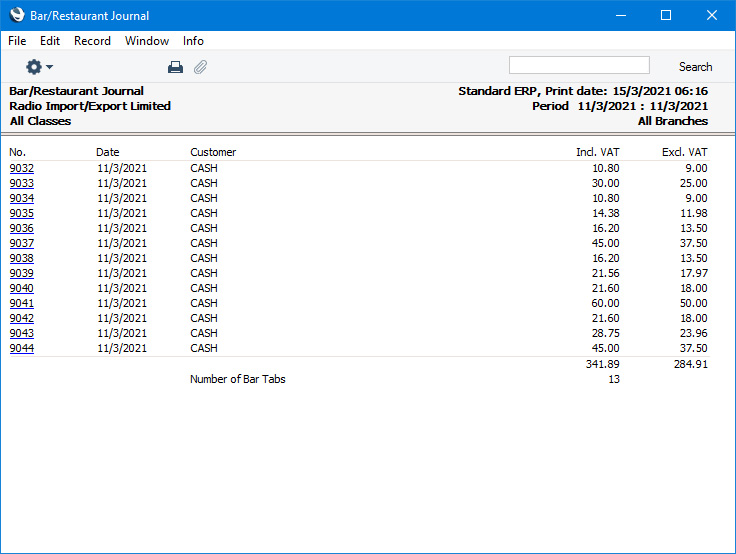Open bar tab 9033

tap(22, 183)
